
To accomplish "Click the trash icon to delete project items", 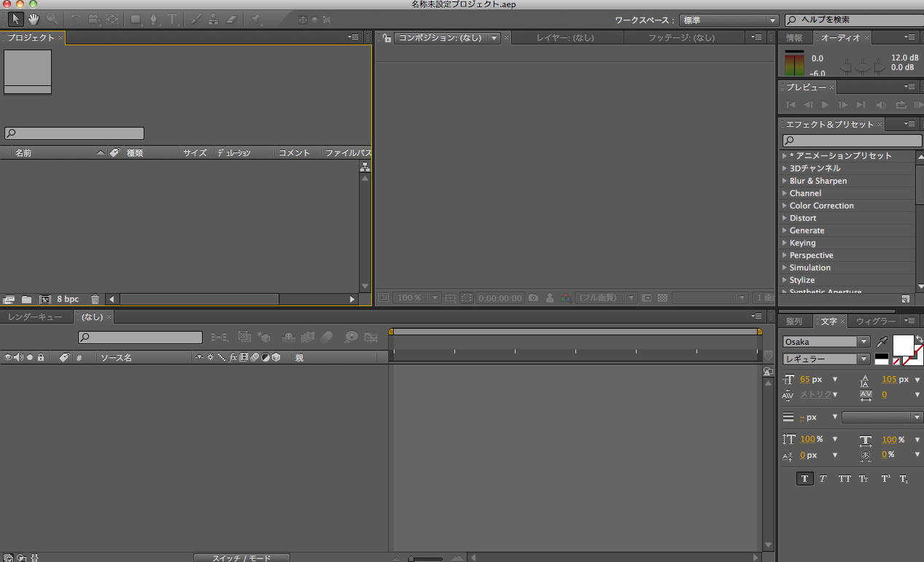I will click(x=95, y=299).
